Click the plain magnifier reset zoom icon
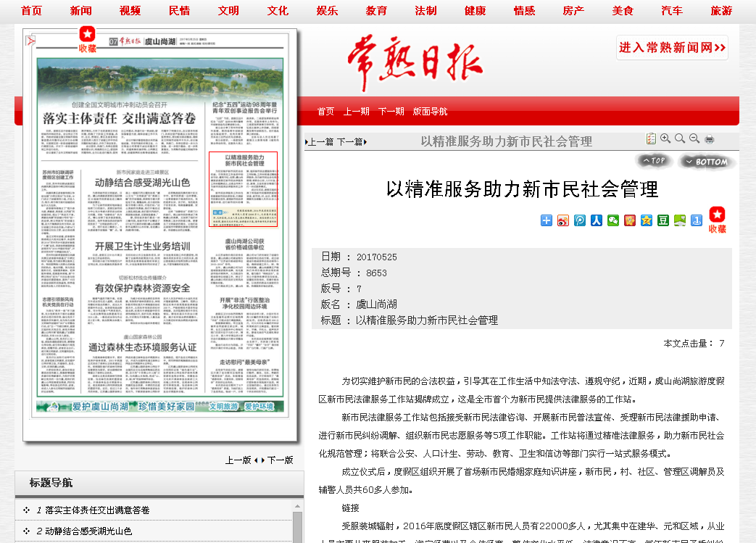The image size is (756, 543). coord(680,139)
